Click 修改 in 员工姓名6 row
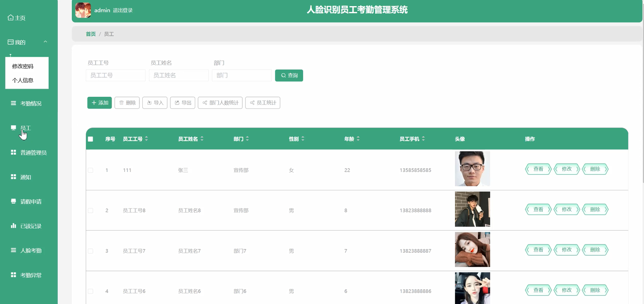The height and width of the screenshot is (304, 644). (x=567, y=290)
